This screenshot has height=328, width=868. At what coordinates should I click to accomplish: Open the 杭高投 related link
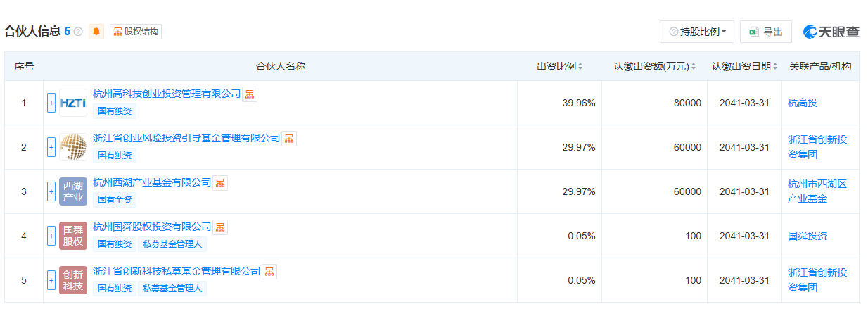[x=803, y=103]
